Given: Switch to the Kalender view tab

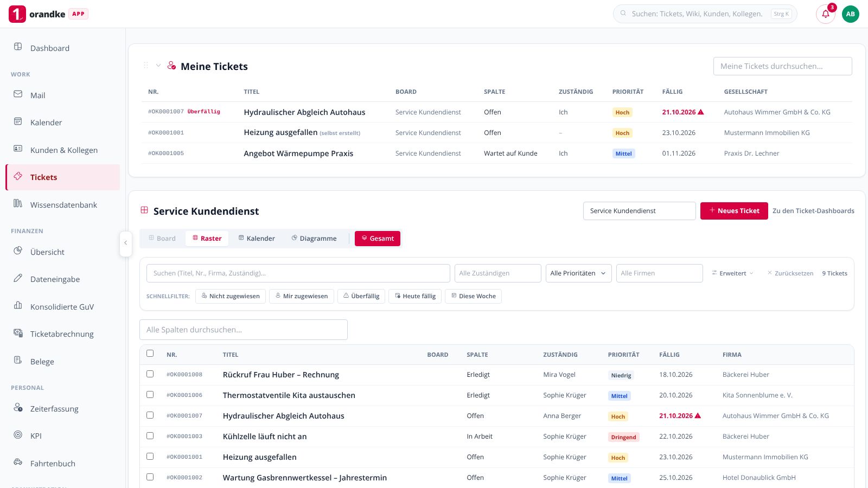Looking at the screenshot, I should (257, 239).
